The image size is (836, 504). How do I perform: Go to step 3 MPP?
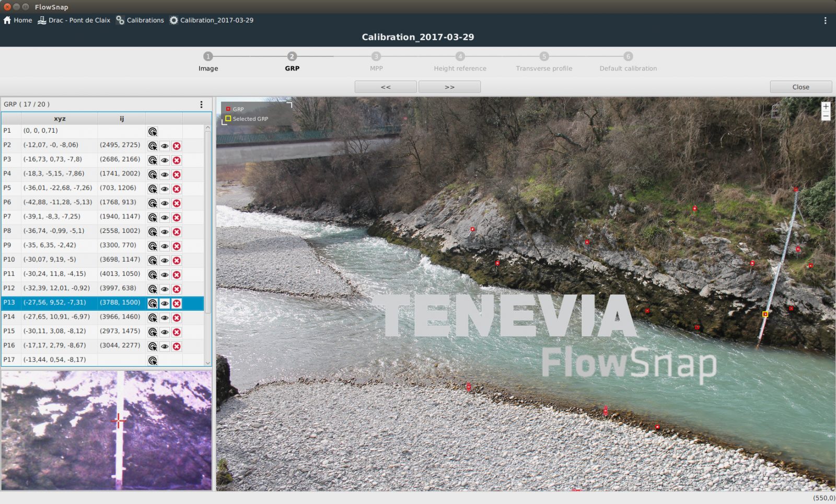376,56
